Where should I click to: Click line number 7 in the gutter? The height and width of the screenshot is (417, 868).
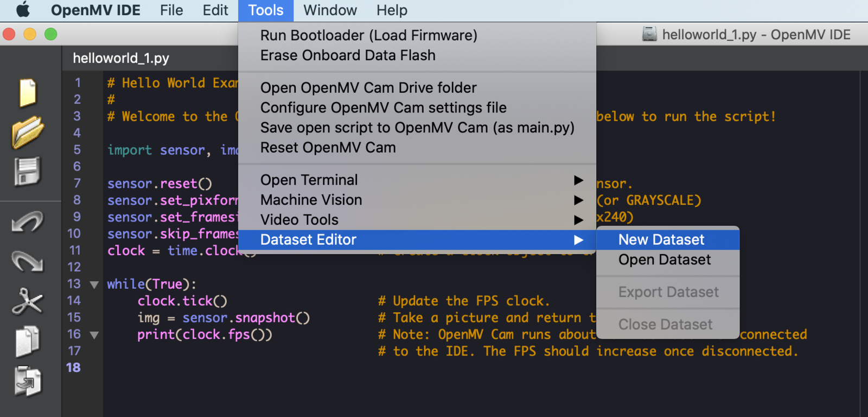pyautogui.click(x=77, y=184)
